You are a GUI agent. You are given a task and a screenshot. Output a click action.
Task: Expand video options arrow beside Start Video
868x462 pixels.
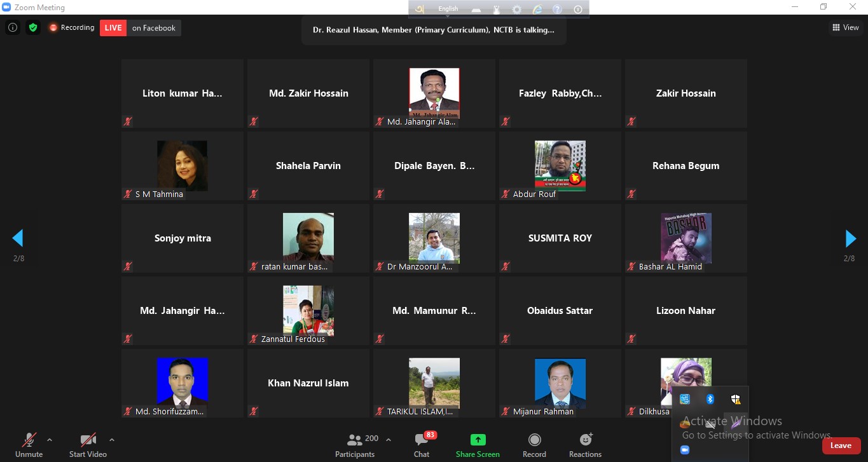click(x=112, y=440)
